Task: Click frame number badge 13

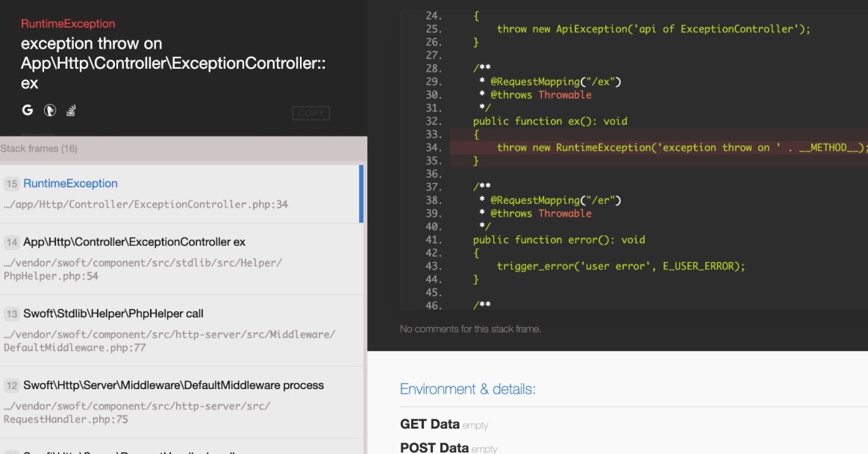Action: point(12,314)
